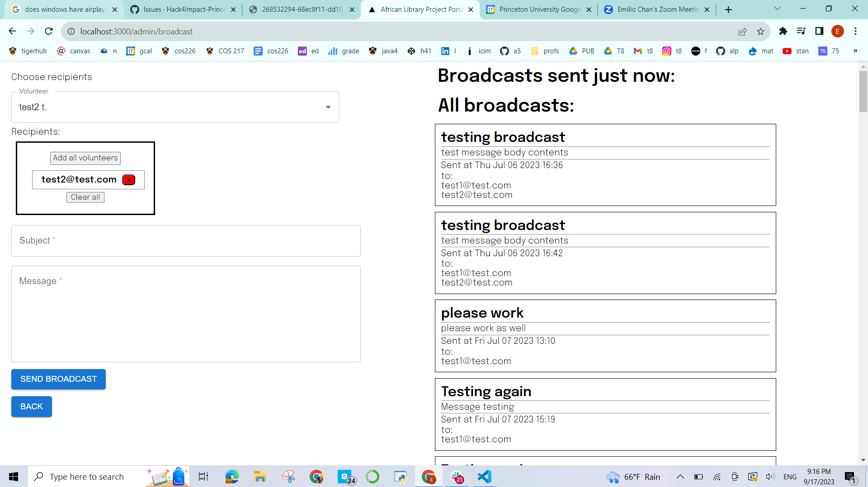The height and width of the screenshot is (487, 868).
Task: Open the Volunteer dropdown
Action: coord(328,107)
